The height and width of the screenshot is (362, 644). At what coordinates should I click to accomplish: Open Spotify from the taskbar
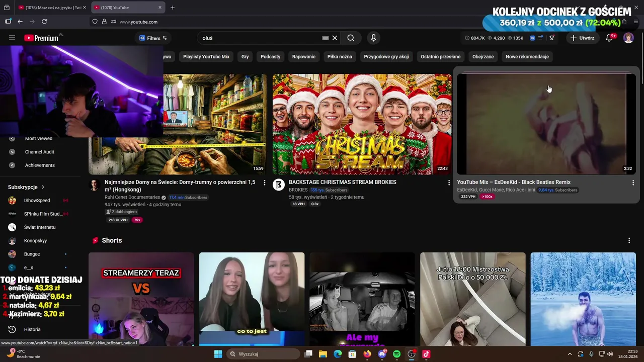[x=396, y=354]
